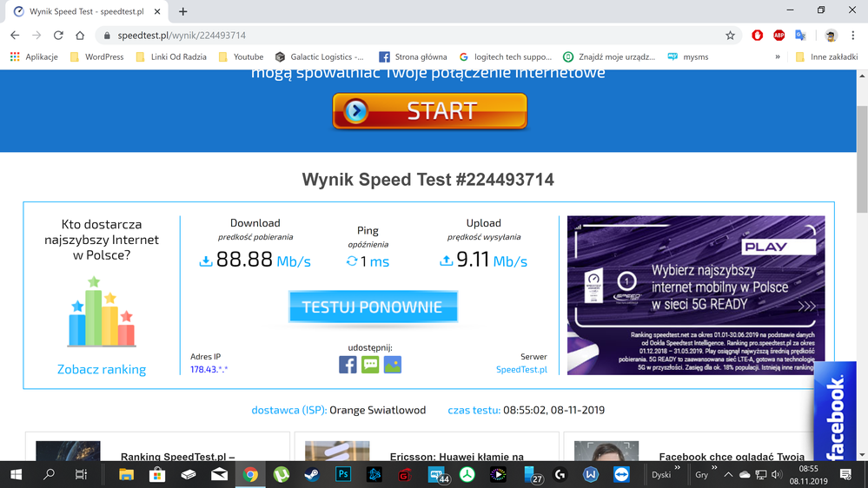Click the Orange Swiatlowod ISP text
This screenshot has width=868, height=488.
pyautogui.click(x=378, y=410)
